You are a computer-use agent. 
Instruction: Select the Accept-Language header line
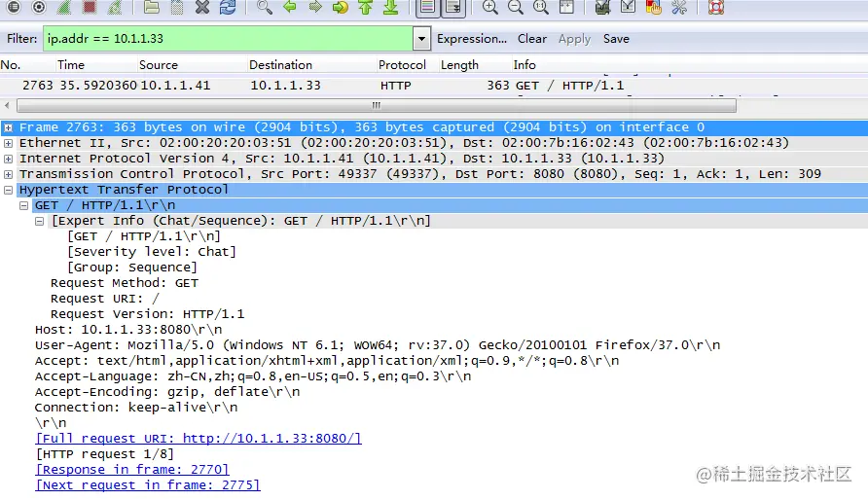tap(253, 376)
